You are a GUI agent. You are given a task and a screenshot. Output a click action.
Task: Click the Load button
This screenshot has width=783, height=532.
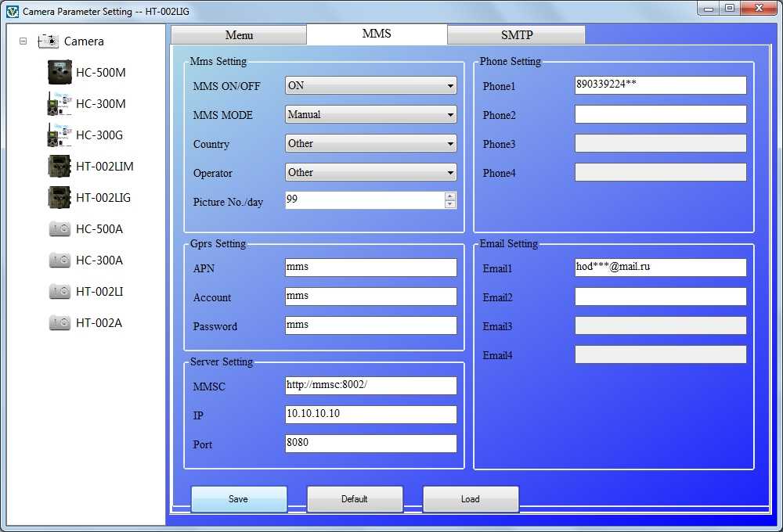(x=471, y=499)
